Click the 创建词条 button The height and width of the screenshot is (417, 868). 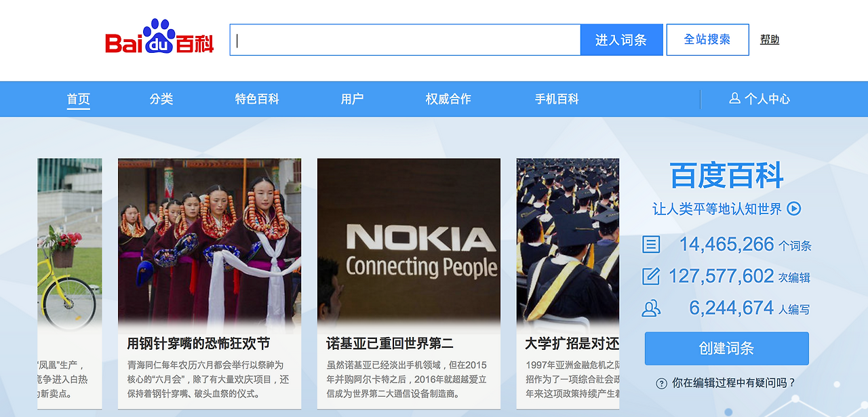(727, 349)
